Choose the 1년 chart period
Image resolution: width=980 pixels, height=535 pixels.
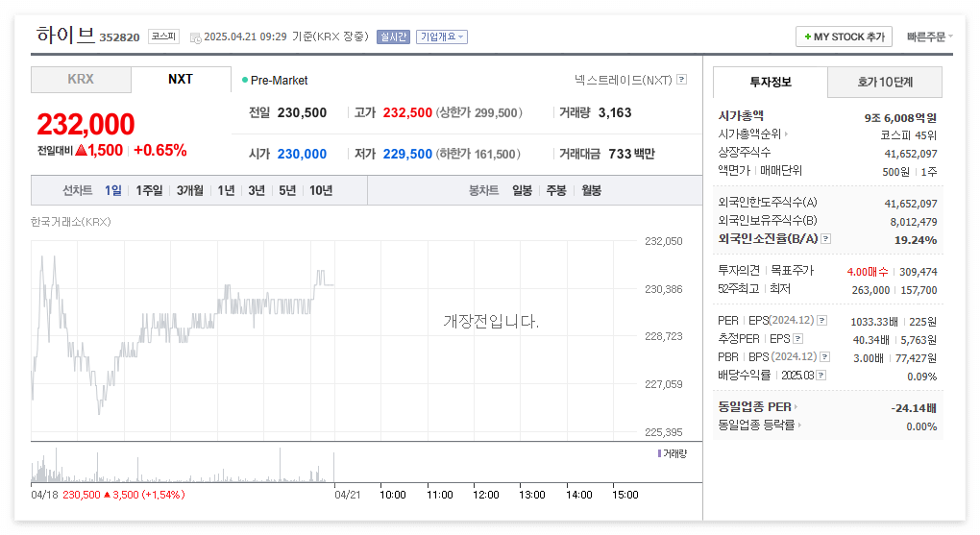click(226, 190)
